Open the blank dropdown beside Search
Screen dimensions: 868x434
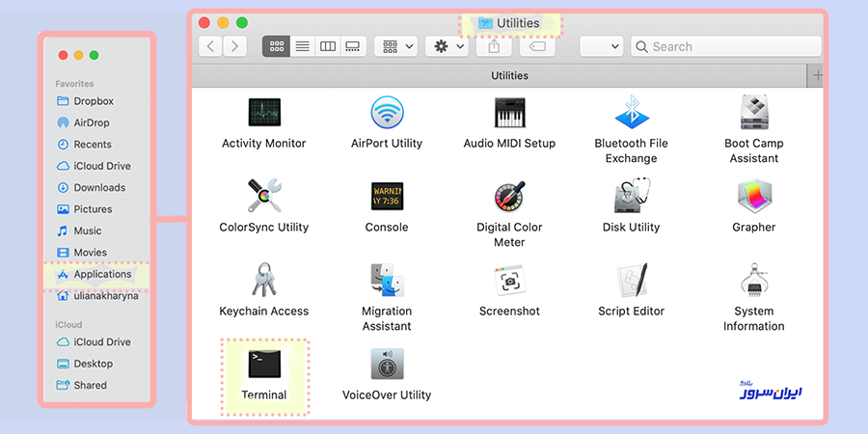point(601,46)
